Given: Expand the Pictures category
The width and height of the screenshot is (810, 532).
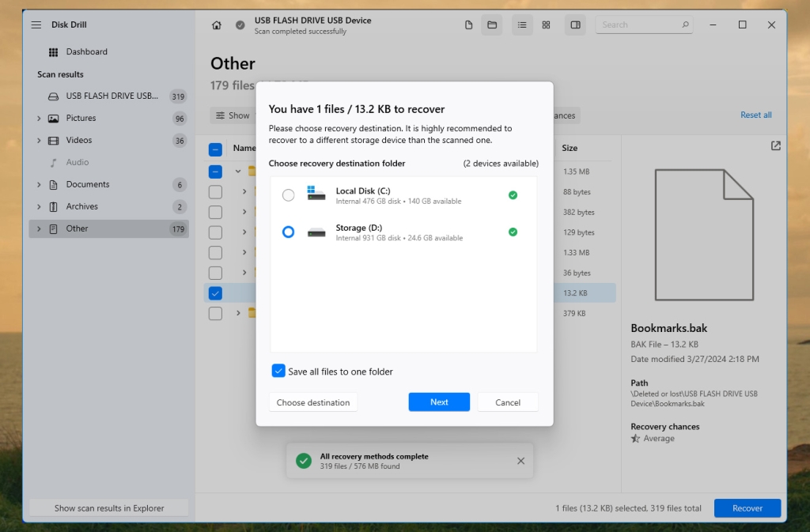Looking at the screenshot, I should tap(38, 118).
